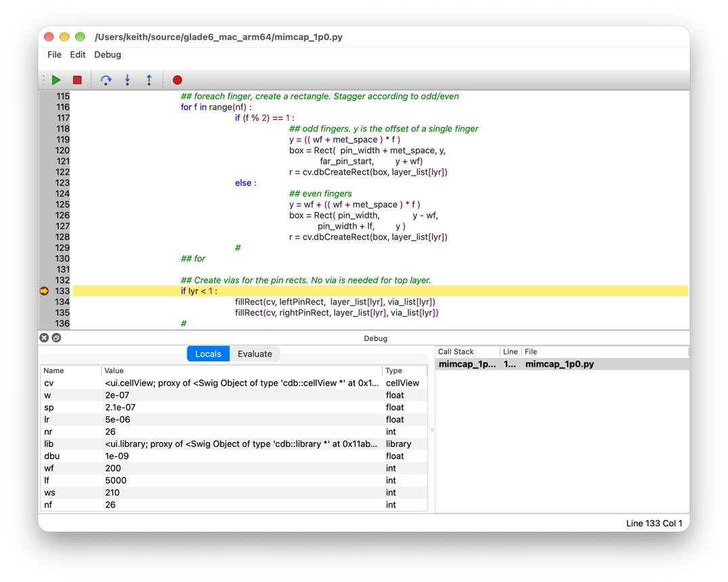Stop debugging with the red square button

point(77,80)
